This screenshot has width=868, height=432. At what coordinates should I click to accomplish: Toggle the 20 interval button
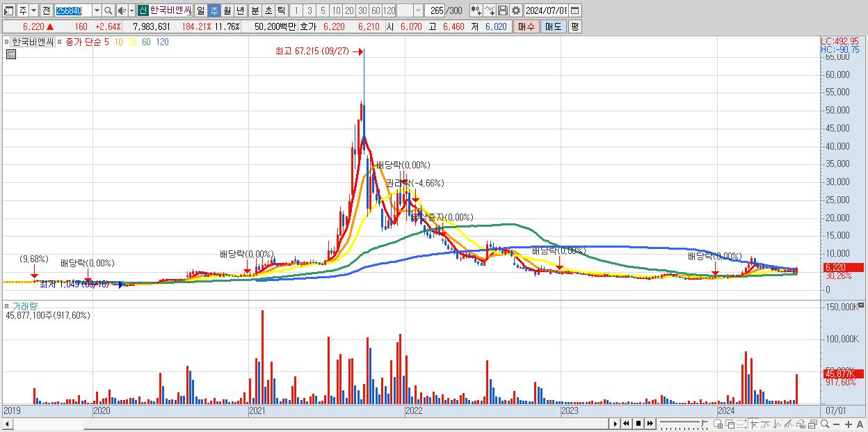pos(349,10)
